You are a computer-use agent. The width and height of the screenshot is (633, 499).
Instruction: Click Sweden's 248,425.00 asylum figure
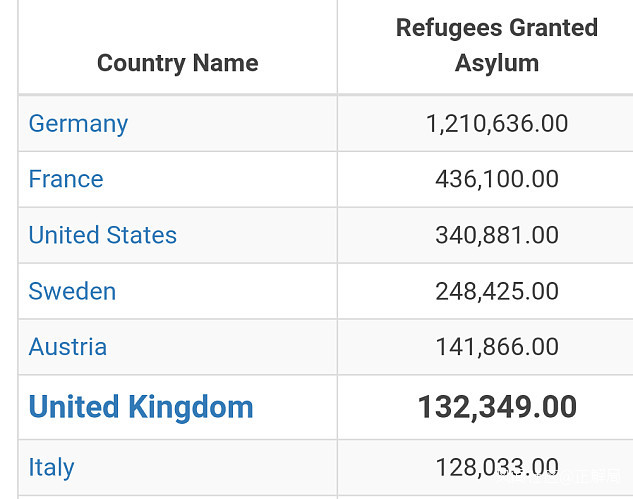(496, 292)
